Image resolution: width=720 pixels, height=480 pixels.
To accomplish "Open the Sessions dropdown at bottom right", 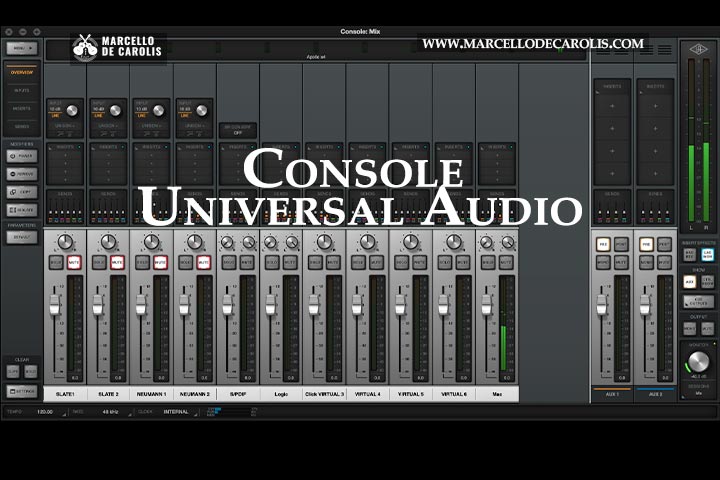I will pos(698,393).
